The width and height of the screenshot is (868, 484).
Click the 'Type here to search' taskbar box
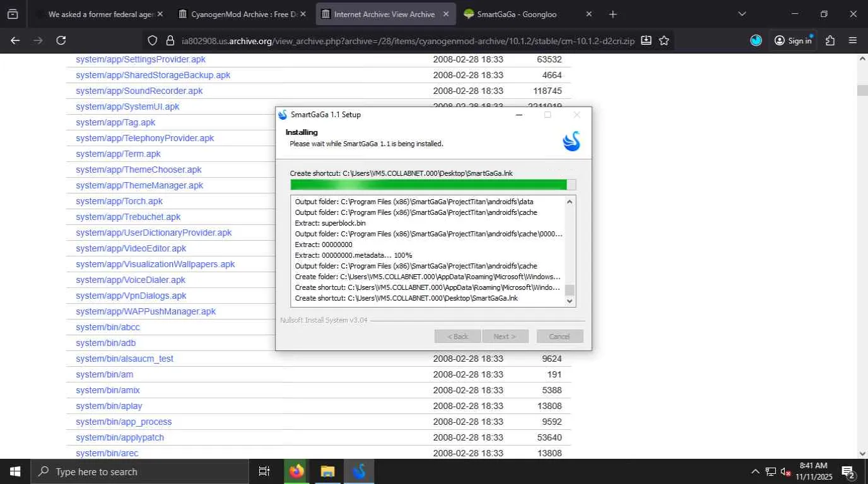pyautogui.click(x=139, y=471)
